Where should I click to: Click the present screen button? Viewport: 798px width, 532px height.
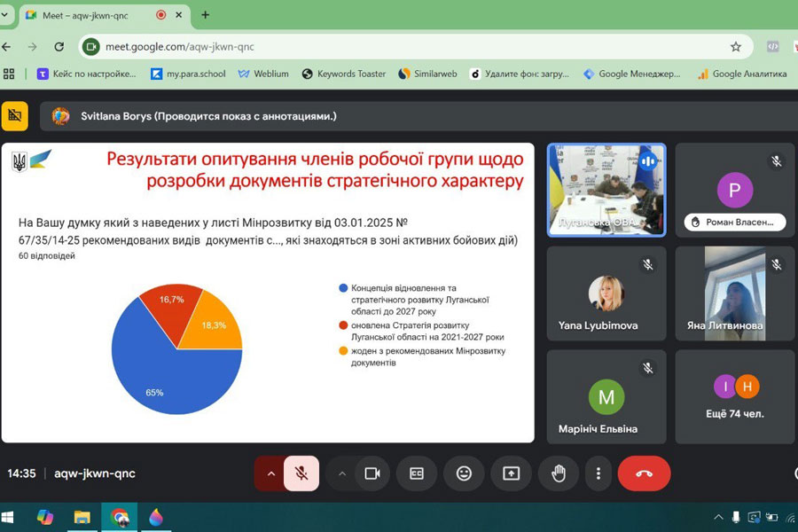[511, 473]
